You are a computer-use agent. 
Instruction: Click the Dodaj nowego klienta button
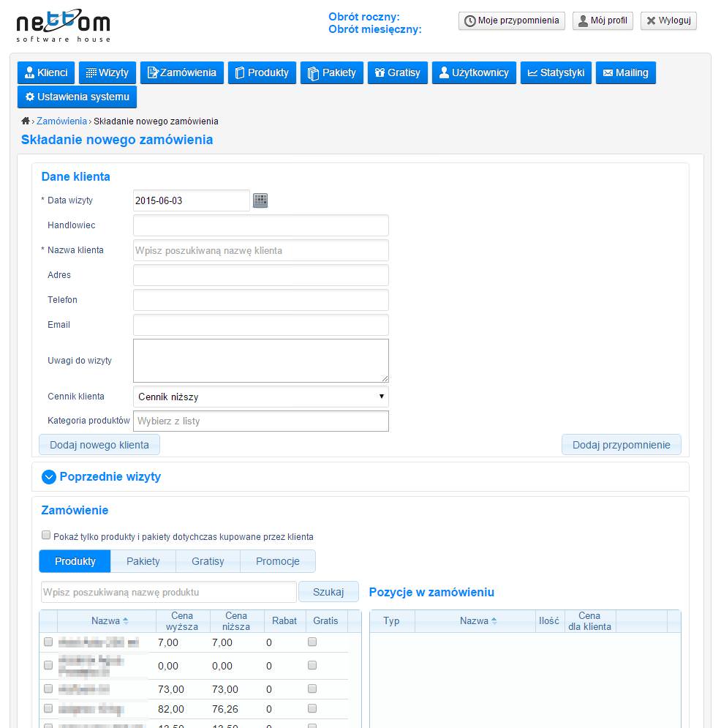[x=99, y=445]
